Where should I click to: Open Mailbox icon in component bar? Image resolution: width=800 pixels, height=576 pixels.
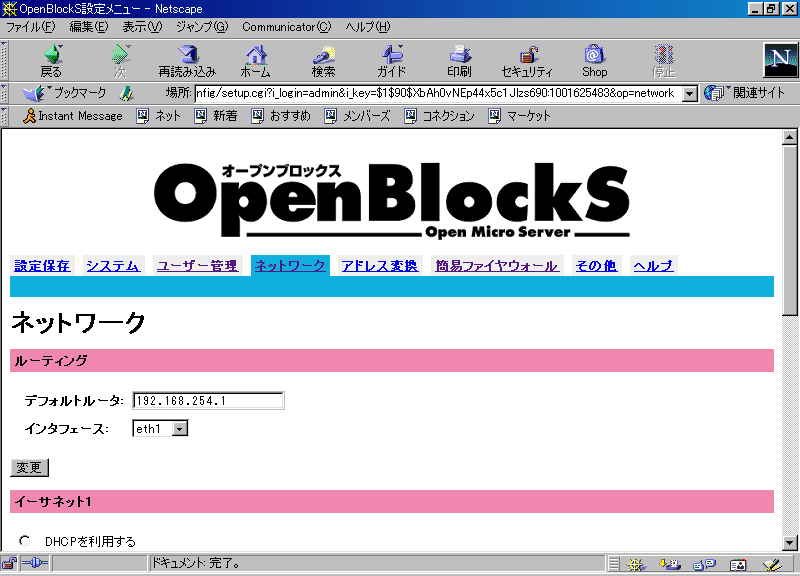click(670, 564)
